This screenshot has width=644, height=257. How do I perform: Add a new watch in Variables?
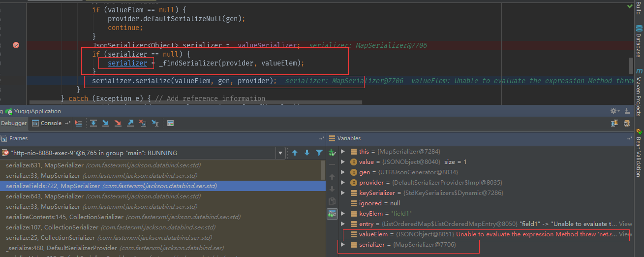332,153
